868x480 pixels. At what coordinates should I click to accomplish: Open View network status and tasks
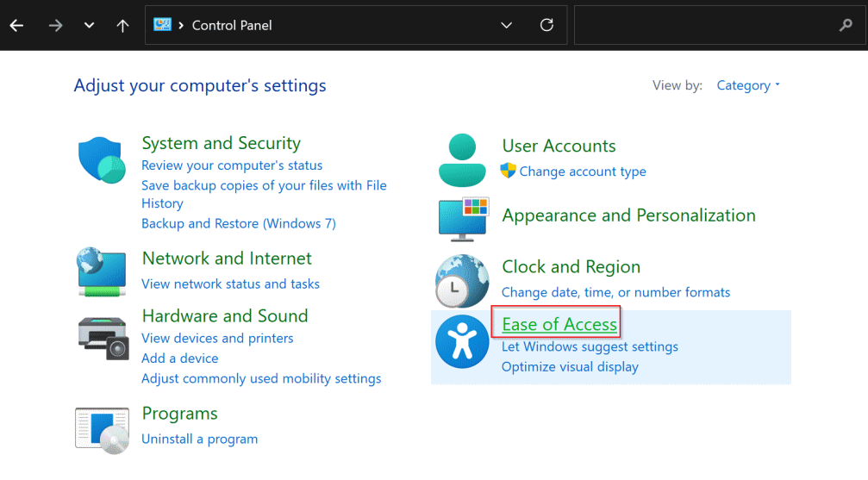230,284
